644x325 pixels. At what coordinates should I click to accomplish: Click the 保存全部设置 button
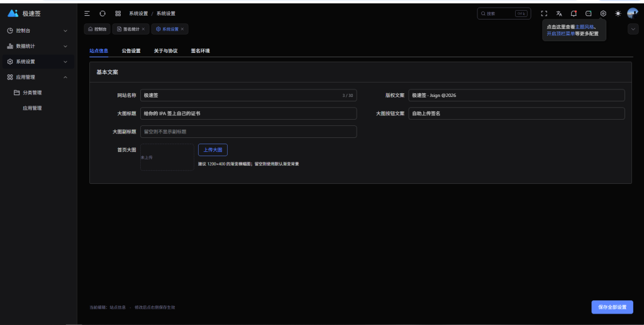(x=612, y=307)
